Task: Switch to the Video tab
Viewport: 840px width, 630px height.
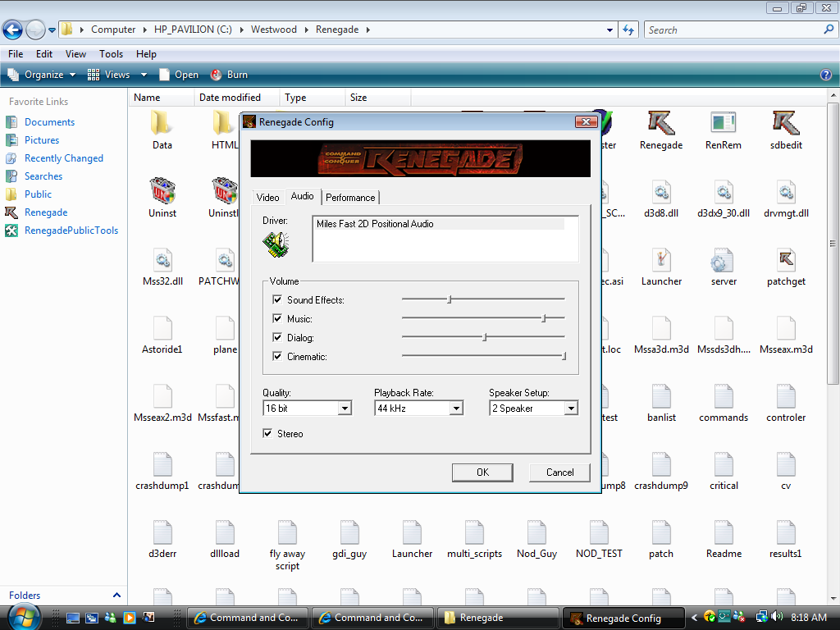Action: (x=267, y=198)
